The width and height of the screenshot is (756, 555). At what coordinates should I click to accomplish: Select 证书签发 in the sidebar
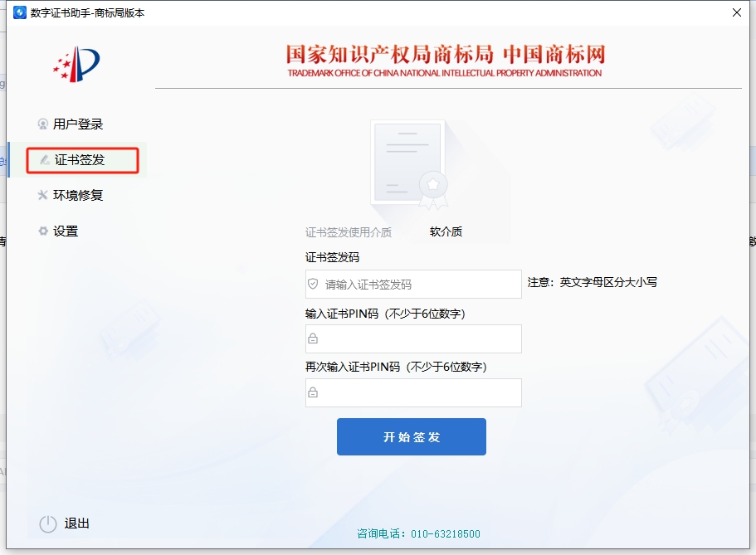tap(80, 160)
